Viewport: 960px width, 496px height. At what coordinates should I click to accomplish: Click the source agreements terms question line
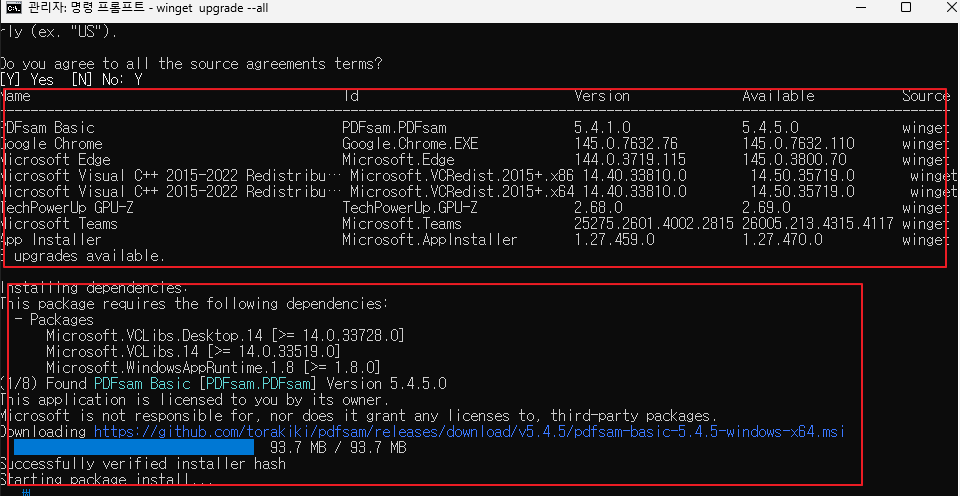(192, 64)
